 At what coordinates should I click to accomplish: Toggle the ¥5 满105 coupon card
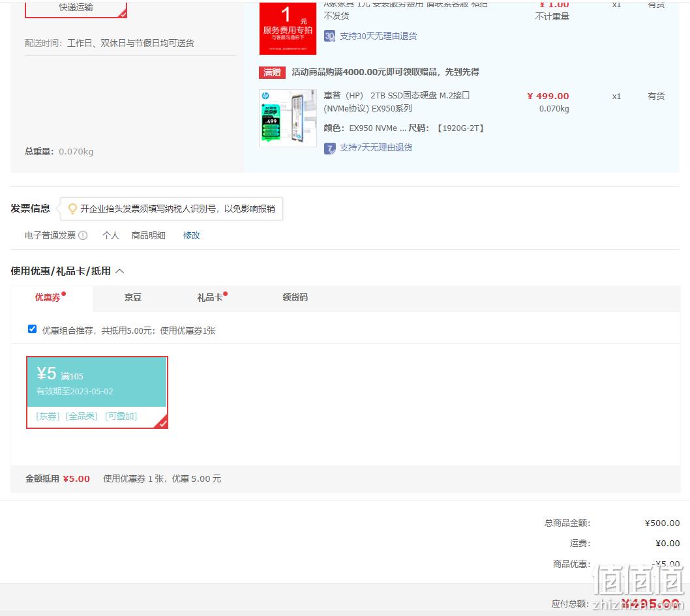pos(97,392)
